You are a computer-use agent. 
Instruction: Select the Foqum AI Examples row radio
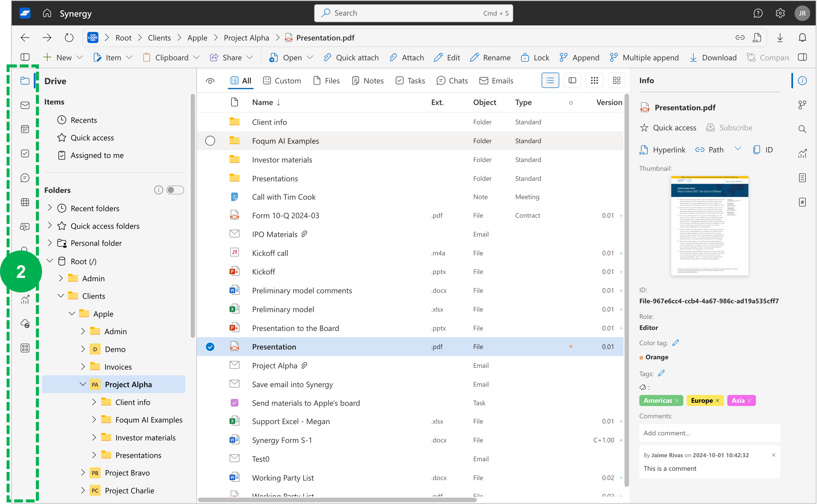210,141
